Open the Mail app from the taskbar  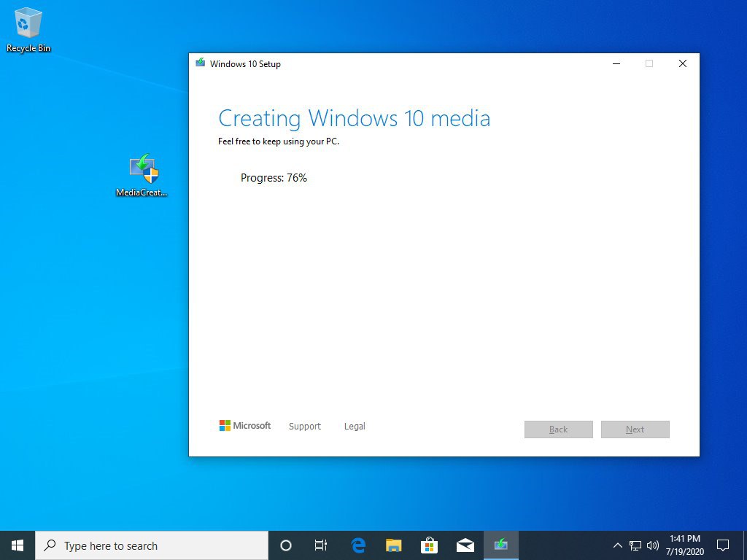point(465,545)
